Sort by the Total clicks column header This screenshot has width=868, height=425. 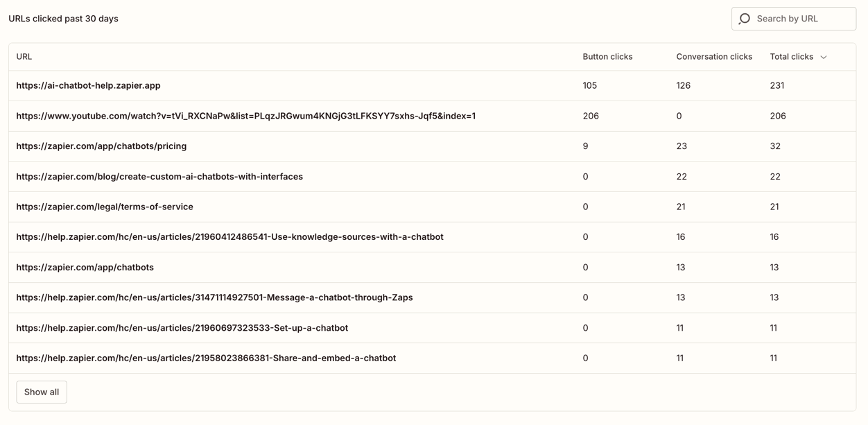791,57
